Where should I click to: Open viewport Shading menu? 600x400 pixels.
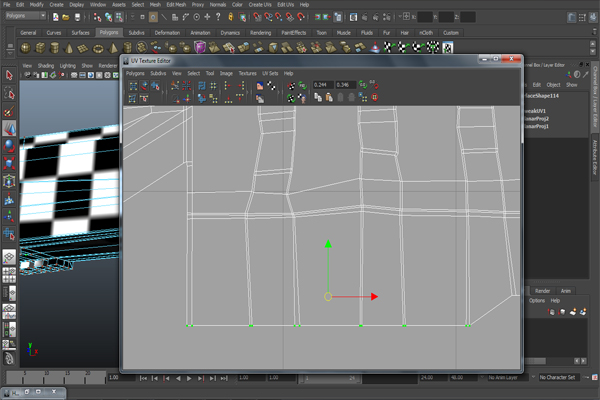point(46,66)
